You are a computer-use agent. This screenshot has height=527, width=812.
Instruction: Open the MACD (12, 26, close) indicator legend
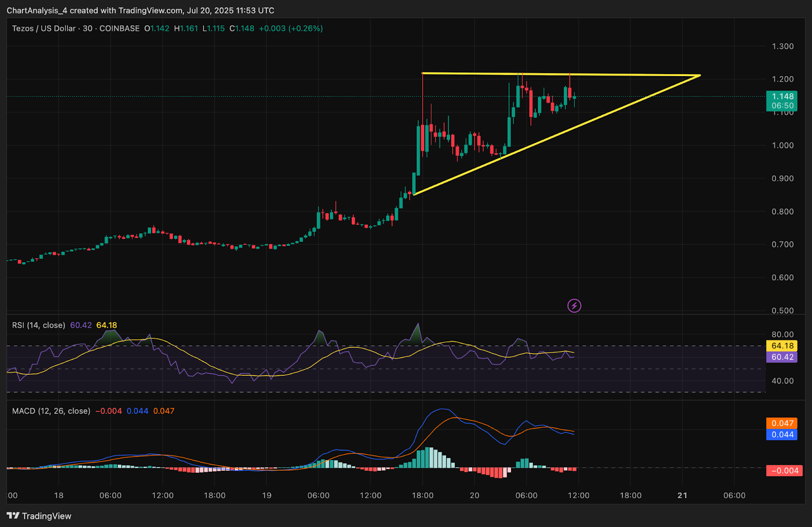tap(51, 411)
